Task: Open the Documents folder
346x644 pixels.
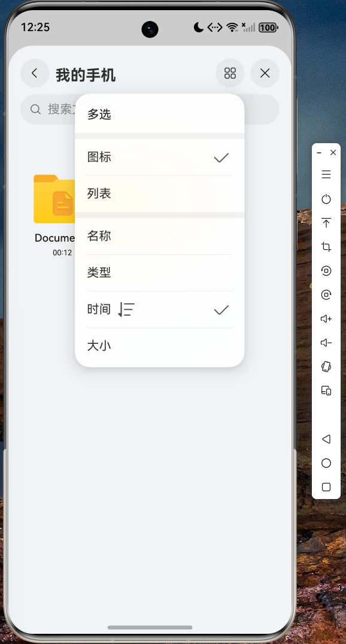Action: click(54, 199)
